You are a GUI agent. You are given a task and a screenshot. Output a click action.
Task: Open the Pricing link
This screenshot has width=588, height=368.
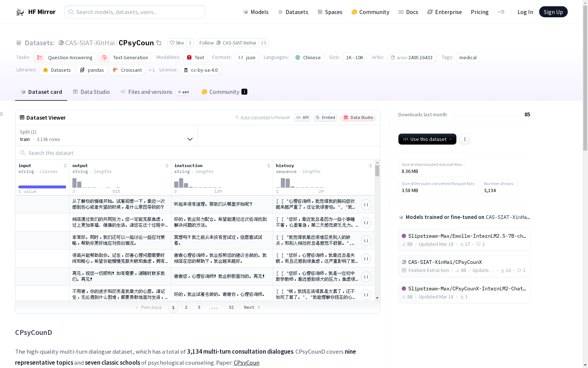coord(480,12)
